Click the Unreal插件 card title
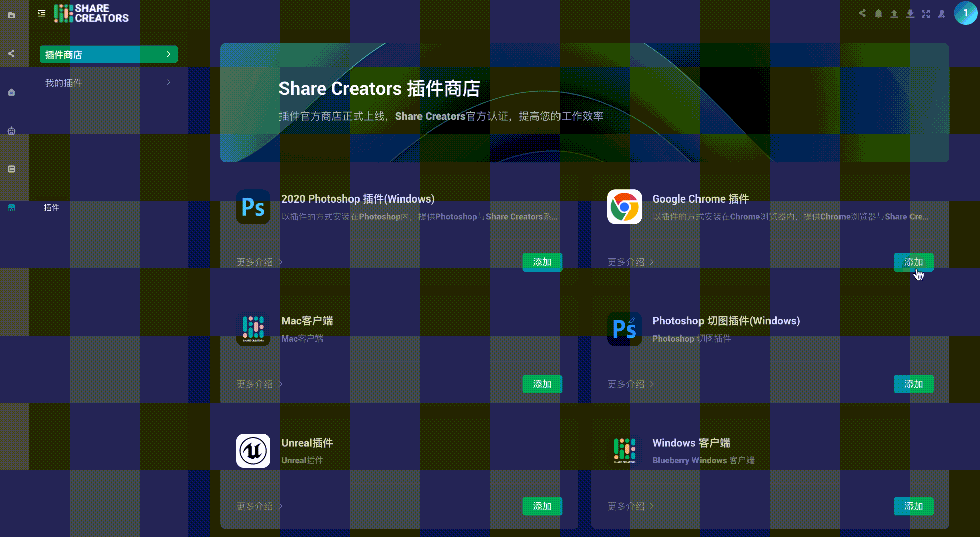980x537 pixels. (x=307, y=443)
